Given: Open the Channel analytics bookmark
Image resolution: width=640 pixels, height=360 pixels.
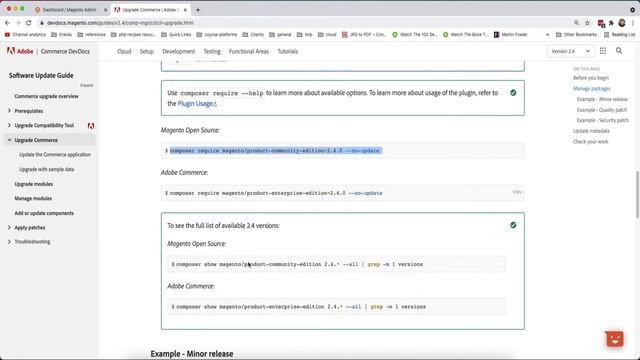Looking at the screenshot, I should (25, 35).
